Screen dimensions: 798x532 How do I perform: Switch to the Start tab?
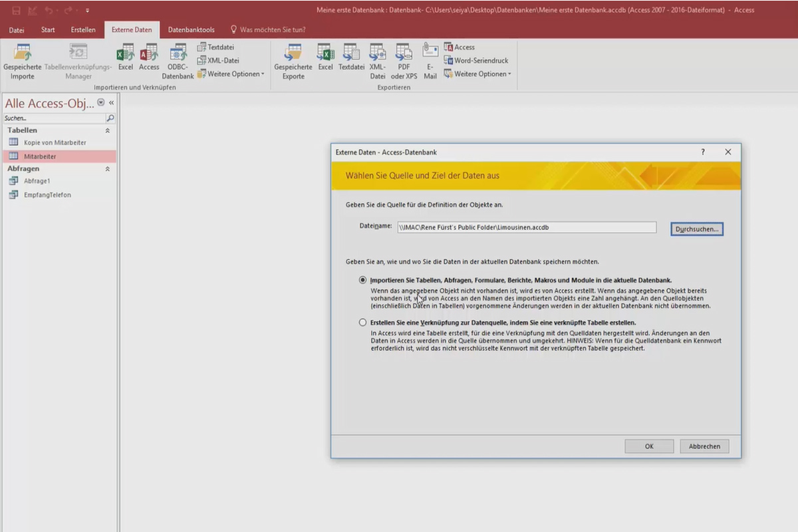coord(48,30)
